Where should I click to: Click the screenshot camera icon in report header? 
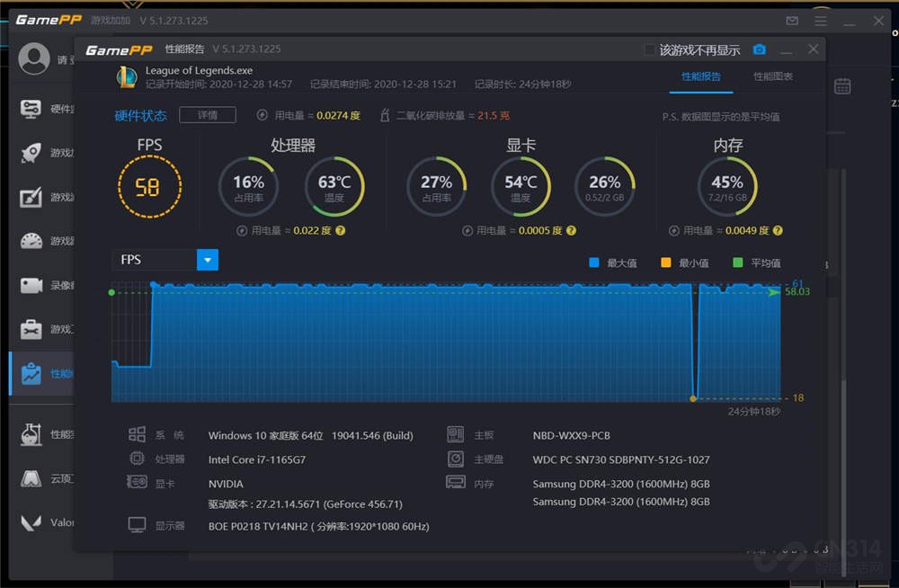pyautogui.click(x=759, y=49)
